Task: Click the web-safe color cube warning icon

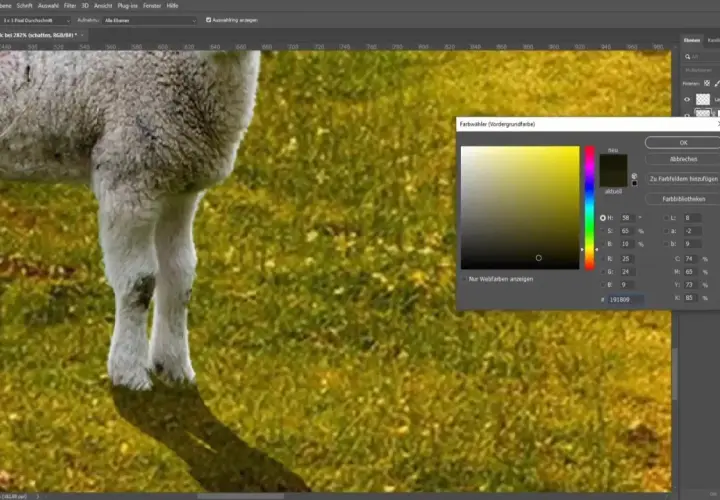Action: pyautogui.click(x=634, y=176)
